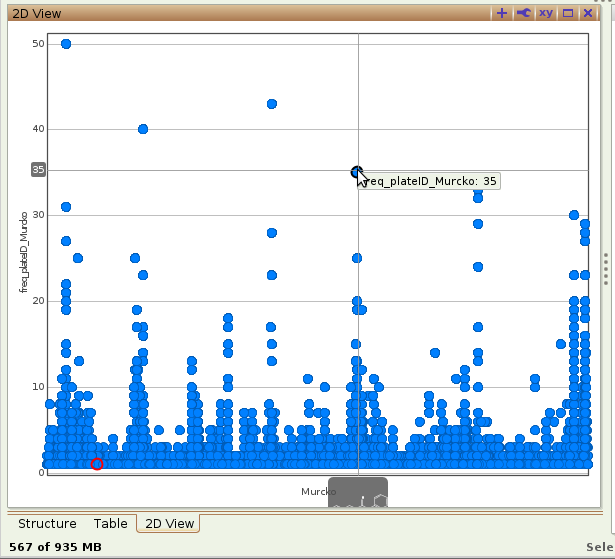Select the topmost data point at value 50
The image size is (615, 559).
pos(66,44)
